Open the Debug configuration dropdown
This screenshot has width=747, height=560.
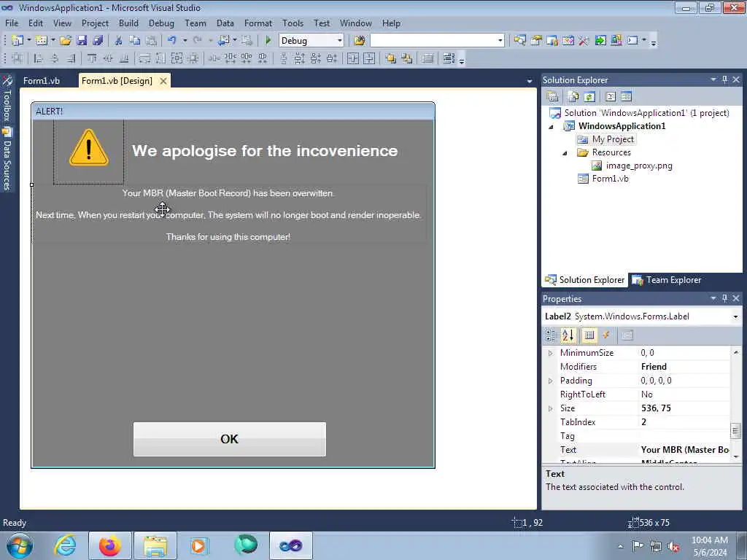pyautogui.click(x=340, y=41)
